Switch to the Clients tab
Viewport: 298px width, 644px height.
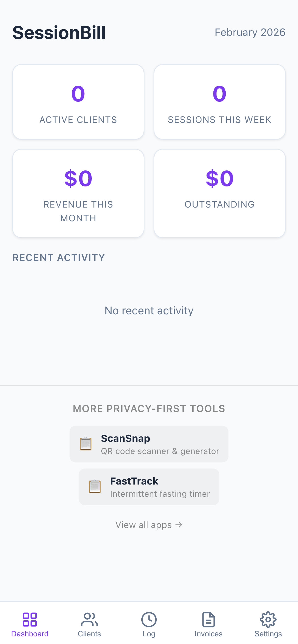pos(89,626)
